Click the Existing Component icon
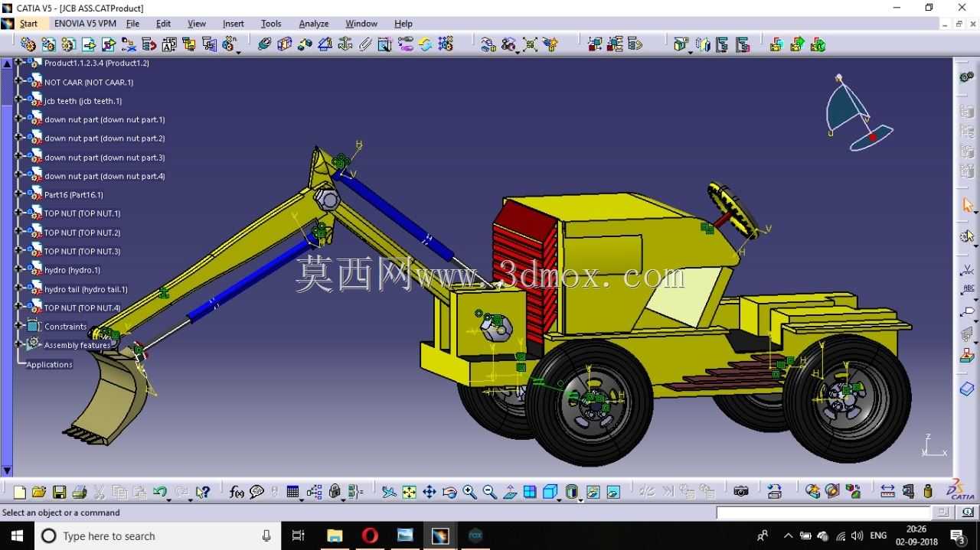Screen dimensions: 980x550 coord(88,44)
